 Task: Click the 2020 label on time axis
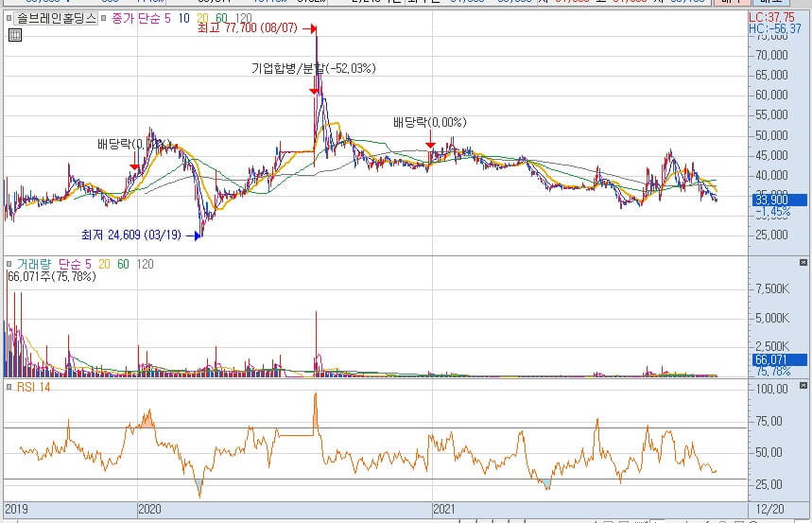[149, 509]
